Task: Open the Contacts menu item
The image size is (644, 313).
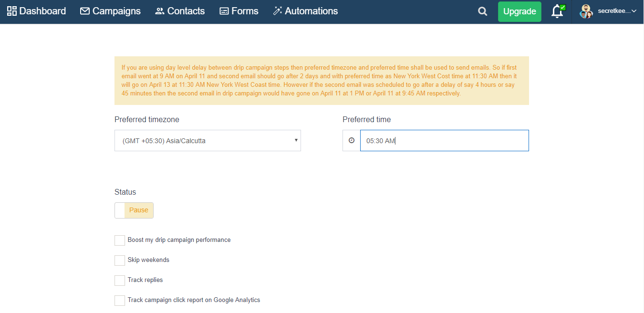Action: (x=186, y=11)
